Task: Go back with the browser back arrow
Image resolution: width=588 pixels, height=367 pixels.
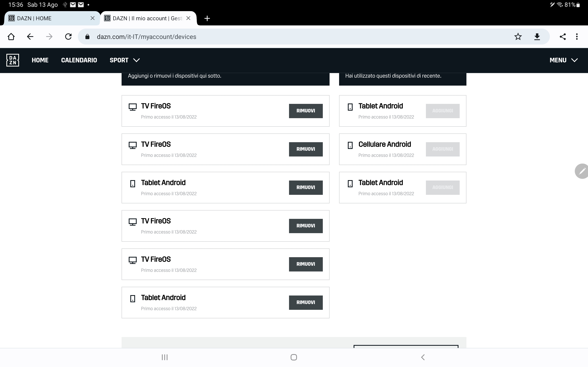Action: [30, 37]
